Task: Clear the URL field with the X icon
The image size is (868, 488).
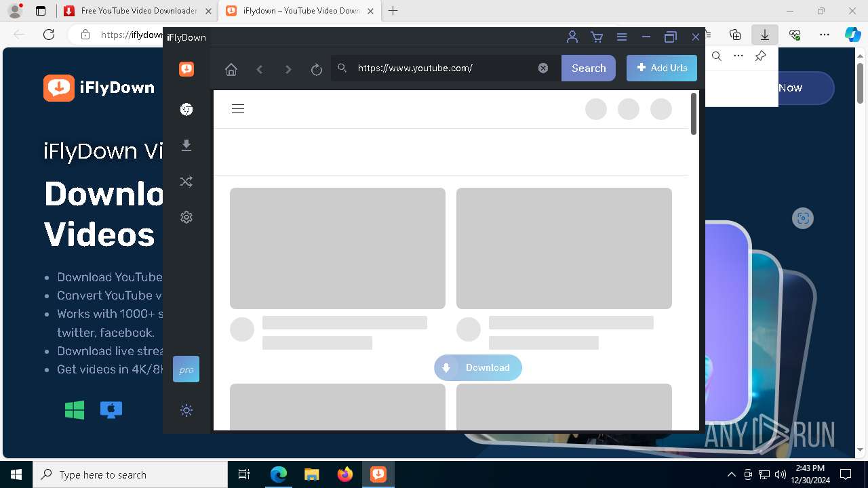Action: 543,68
